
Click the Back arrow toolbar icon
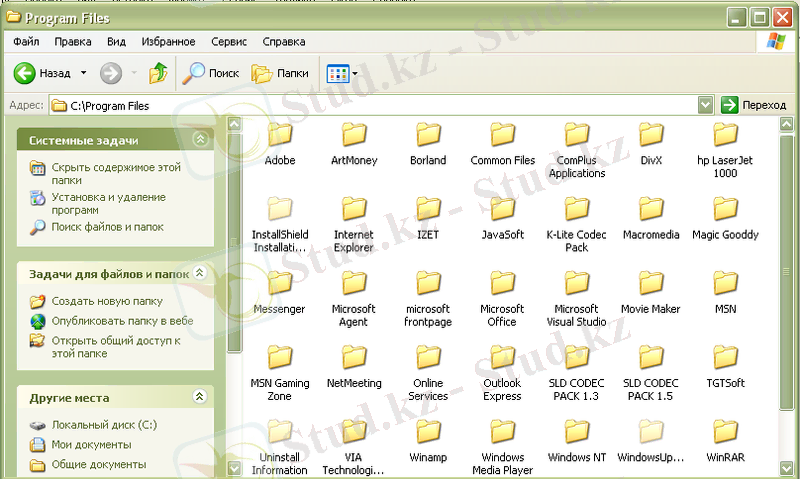25,73
